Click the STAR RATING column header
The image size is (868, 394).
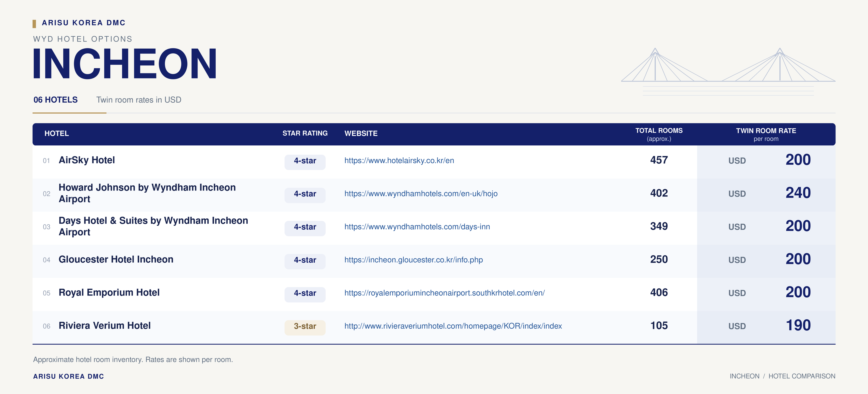tap(305, 133)
